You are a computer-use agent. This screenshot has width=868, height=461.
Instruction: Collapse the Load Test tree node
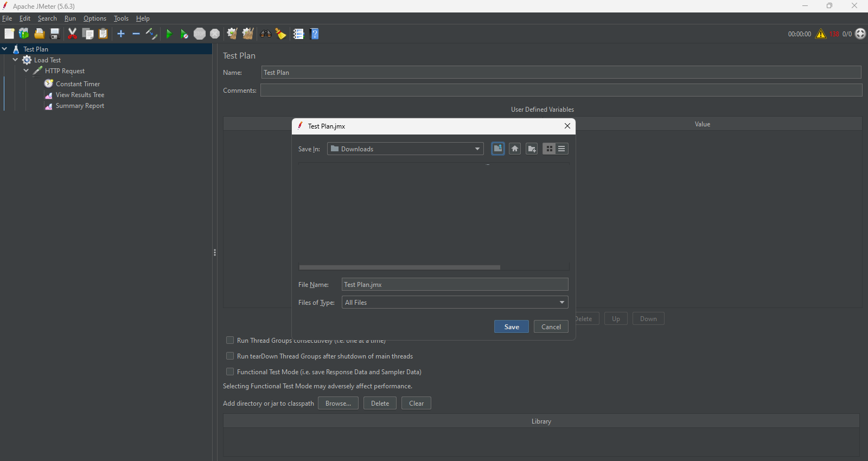[x=15, y=60]
